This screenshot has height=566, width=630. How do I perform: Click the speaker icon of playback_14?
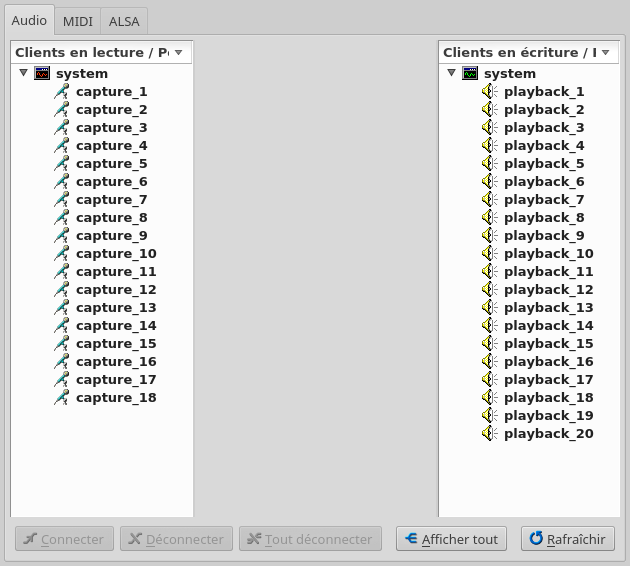coord(489,325)
